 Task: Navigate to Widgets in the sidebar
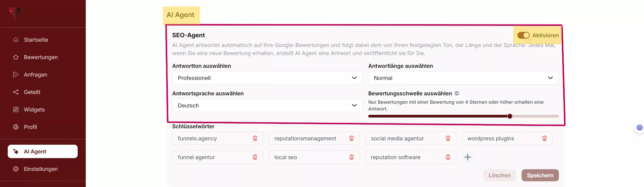click(x=34, y=109)
